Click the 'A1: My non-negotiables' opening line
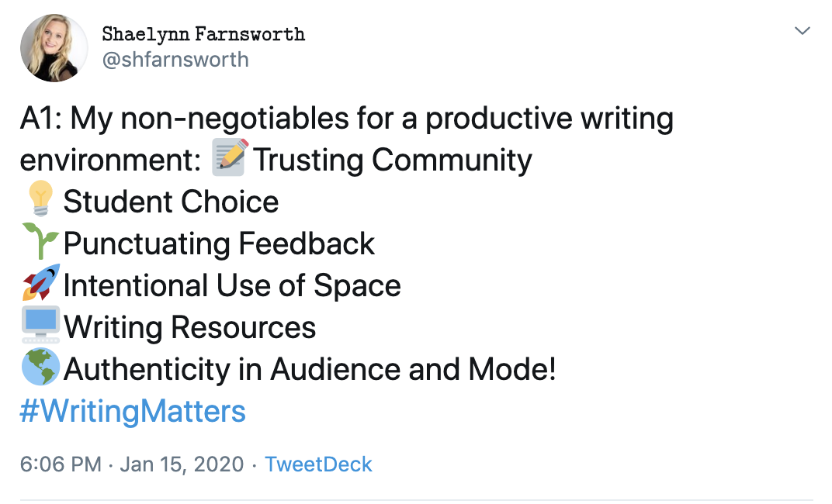 click(346, 118)
